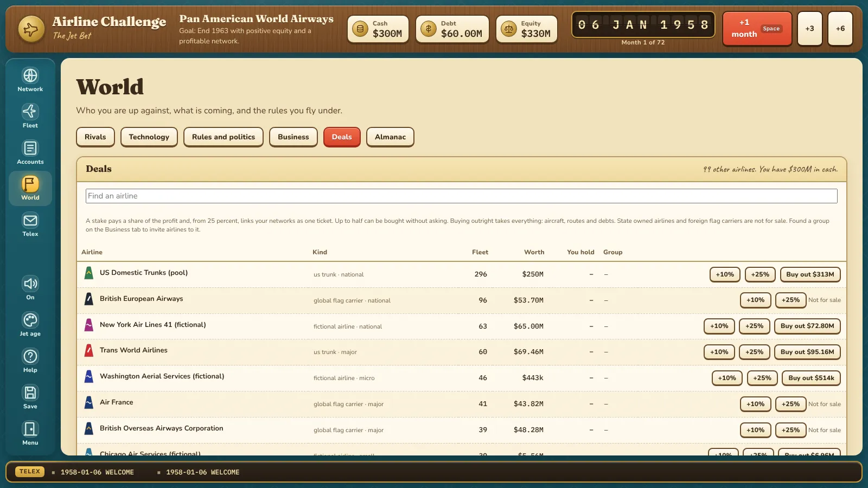The image size is (868, 488).
Task: Buy +25% stake in New York Air Lines 41
Action: (754, 326)
